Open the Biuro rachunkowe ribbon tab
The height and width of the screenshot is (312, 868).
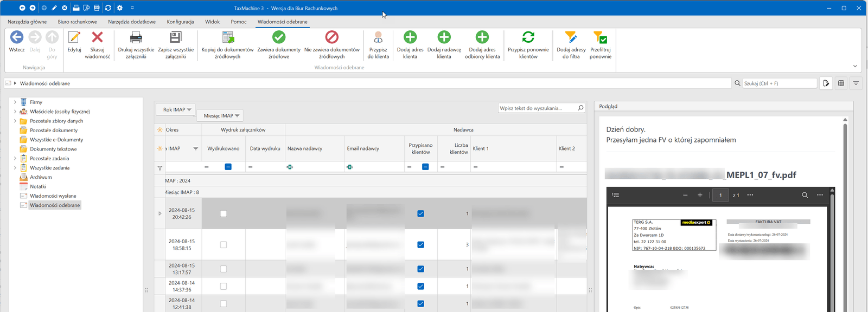77,22
